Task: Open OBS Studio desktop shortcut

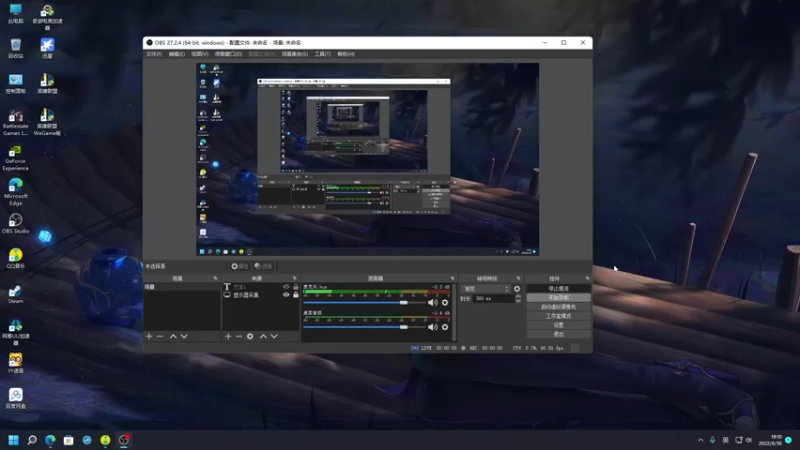Action: [15, 223]
